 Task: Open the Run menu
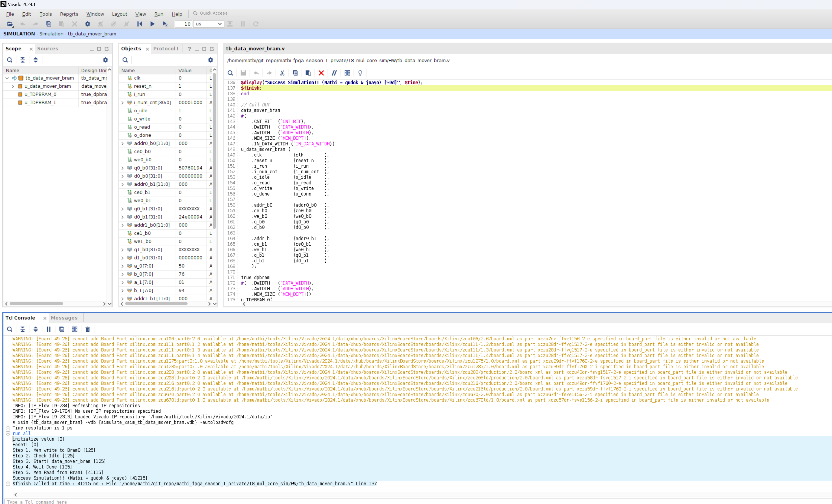159,14
